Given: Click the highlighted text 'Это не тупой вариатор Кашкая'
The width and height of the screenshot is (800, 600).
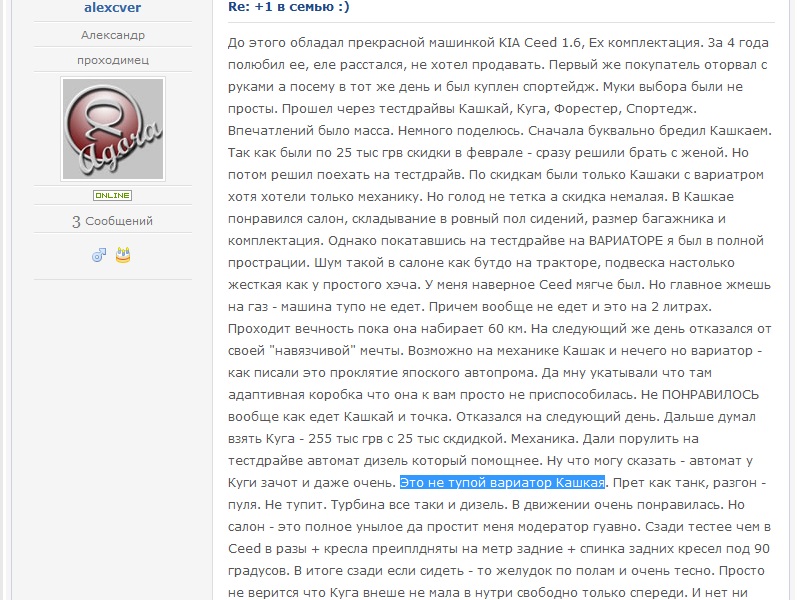Looking at the screenshot, I should point(502,482).
